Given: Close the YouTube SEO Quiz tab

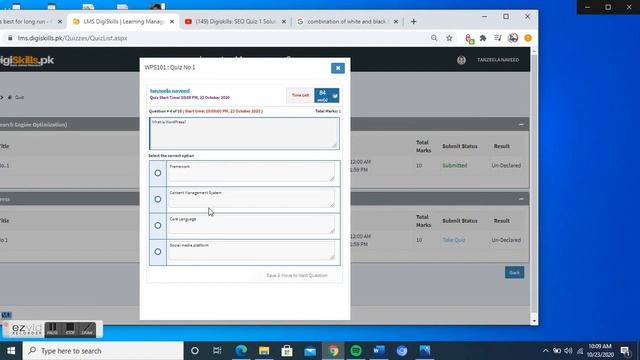Looking at the screenshot, I should point(284,22).
